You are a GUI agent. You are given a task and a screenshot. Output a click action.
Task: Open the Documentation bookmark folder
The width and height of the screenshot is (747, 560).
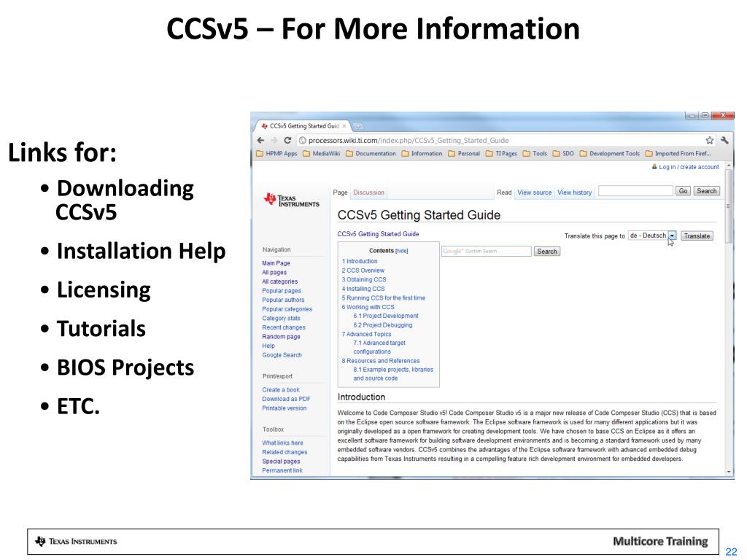click(371, 153)
